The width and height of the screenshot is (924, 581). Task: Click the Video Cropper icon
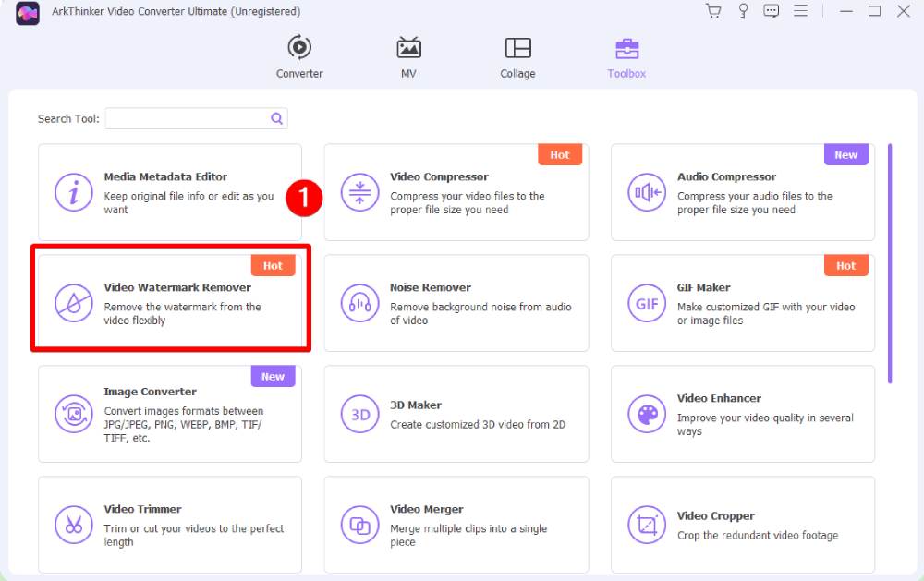tap(647, 525)
